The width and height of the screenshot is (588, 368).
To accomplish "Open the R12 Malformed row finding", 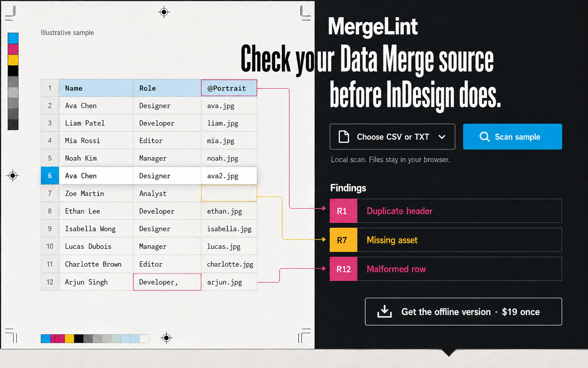I will (x=446, y=269).
